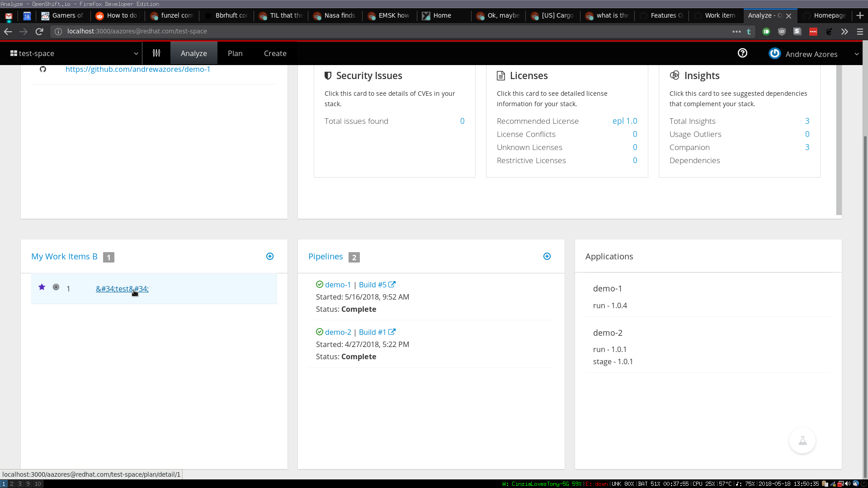Screen dimensions: 868x488
Task: Open the Create tab
Action: [x=275, y=53]
